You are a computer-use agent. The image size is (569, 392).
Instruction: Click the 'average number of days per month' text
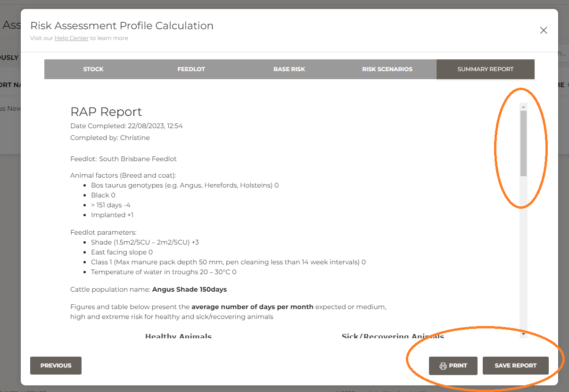(x=252, y=307)
